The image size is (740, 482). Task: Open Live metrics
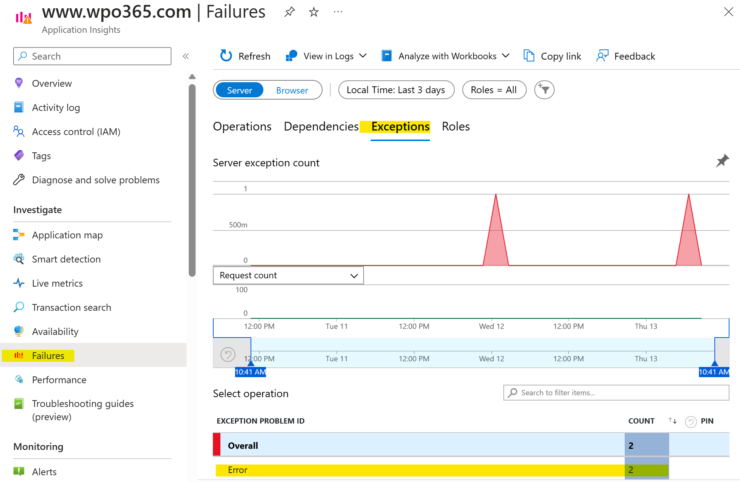pos(57,283)
